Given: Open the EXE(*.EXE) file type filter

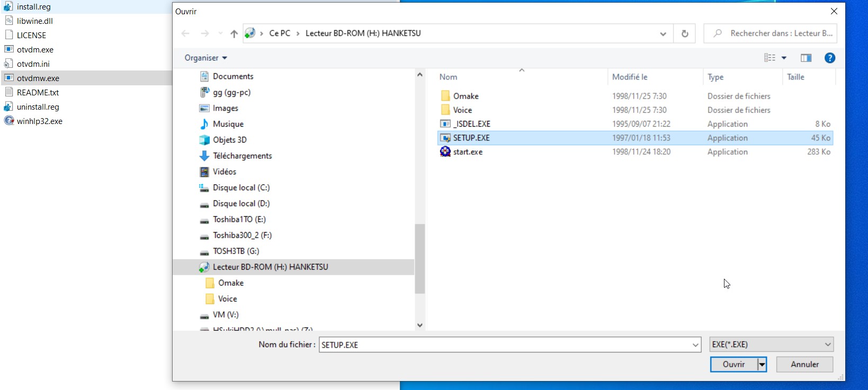Looking at the screenshot, I should click(x=771, y=344).
